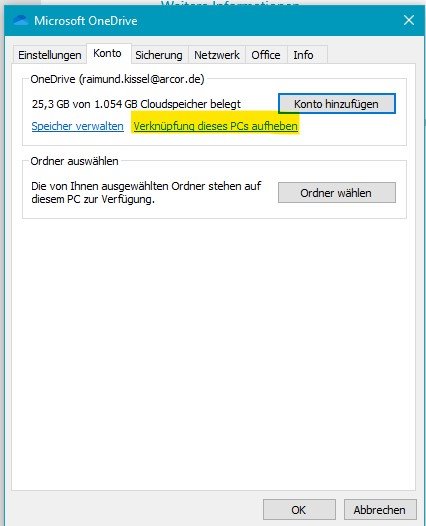The height and width of the screenshot is (526, 426).
Task: Click the OneDrive account email label
Action: [x=117, y=79]
